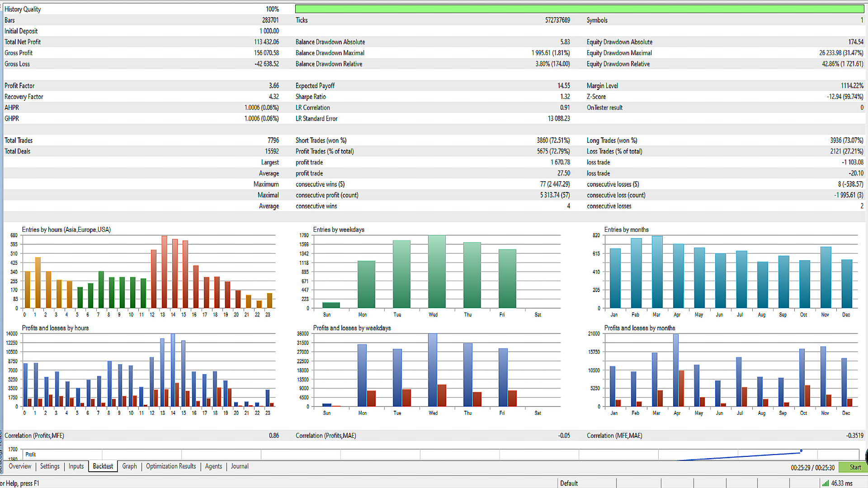Click the 46.33 ms latency indicator

[x=841, y=483]
